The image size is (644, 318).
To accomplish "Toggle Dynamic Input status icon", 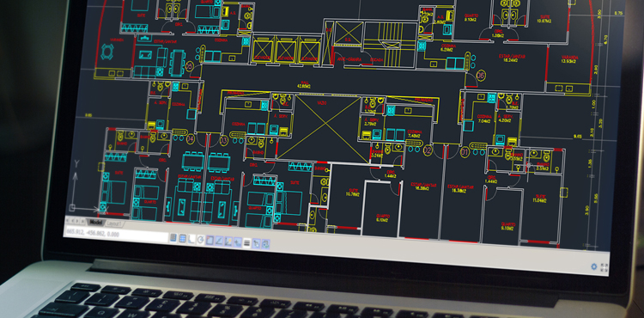I will (x=237, y=242).
